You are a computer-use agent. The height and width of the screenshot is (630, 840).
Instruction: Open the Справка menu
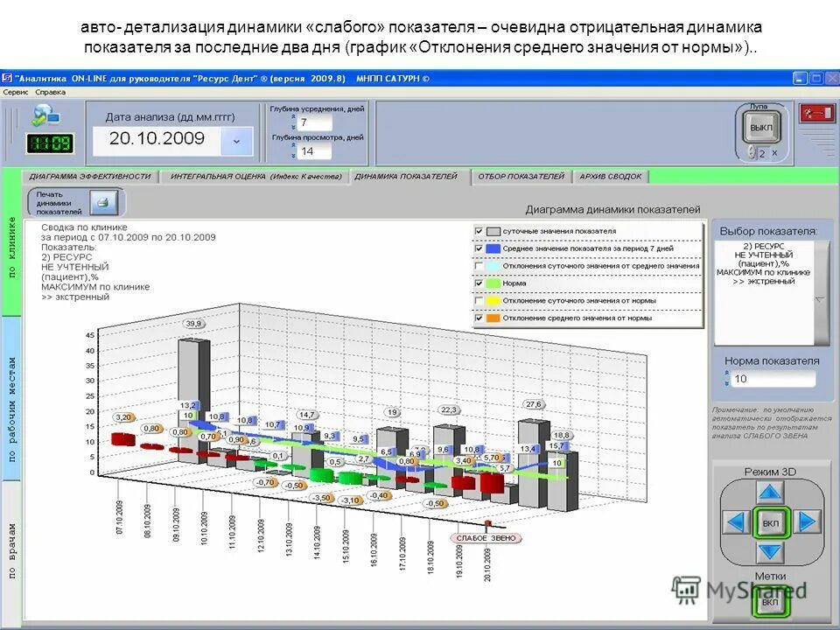click(x=51, y=92)
